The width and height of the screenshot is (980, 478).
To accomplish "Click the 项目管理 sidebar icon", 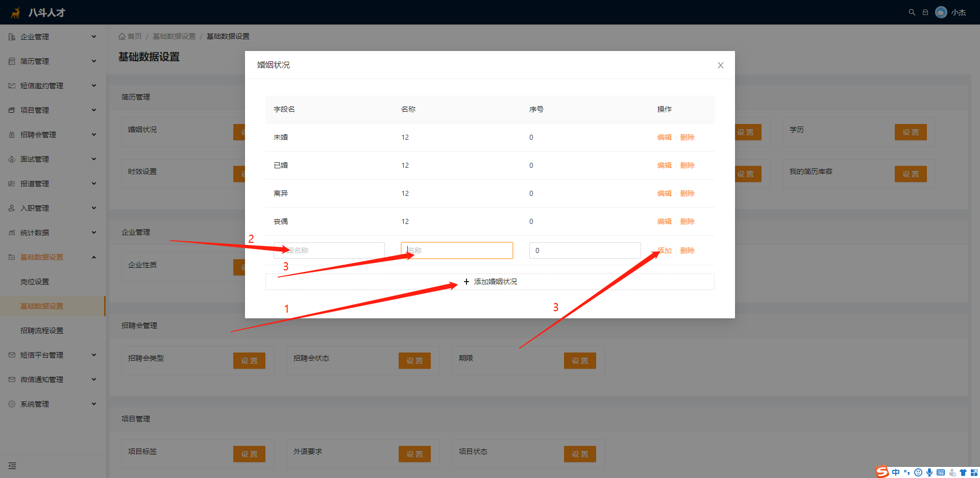I will (x=12, y=110).
